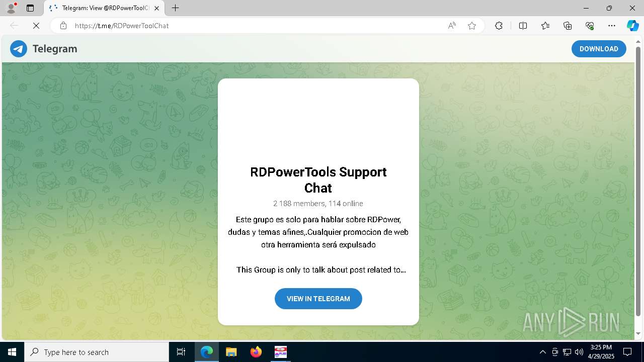644x362 pixels.
Task: Open the network status icon
Action: [567, 352]
